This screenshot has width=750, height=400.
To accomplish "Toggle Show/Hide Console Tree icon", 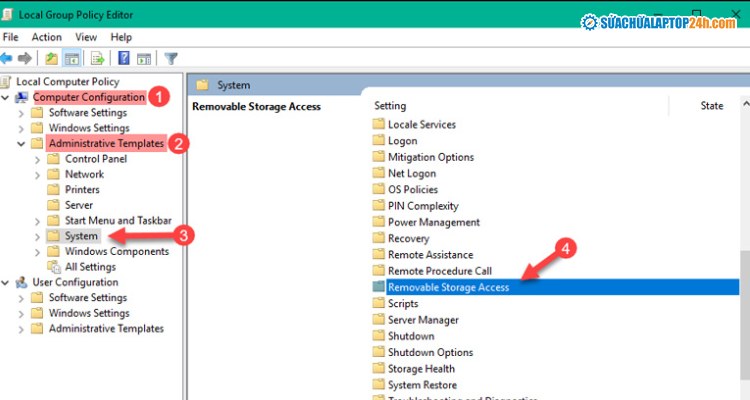I will click(72, 58).
